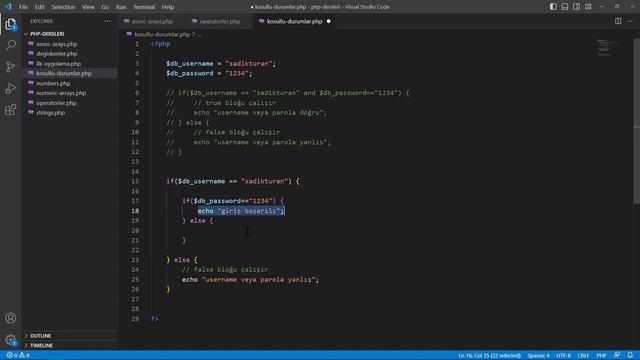Click the VS Code logo icon
Screen dimensions: 640x360
click(x=8, y=7)
